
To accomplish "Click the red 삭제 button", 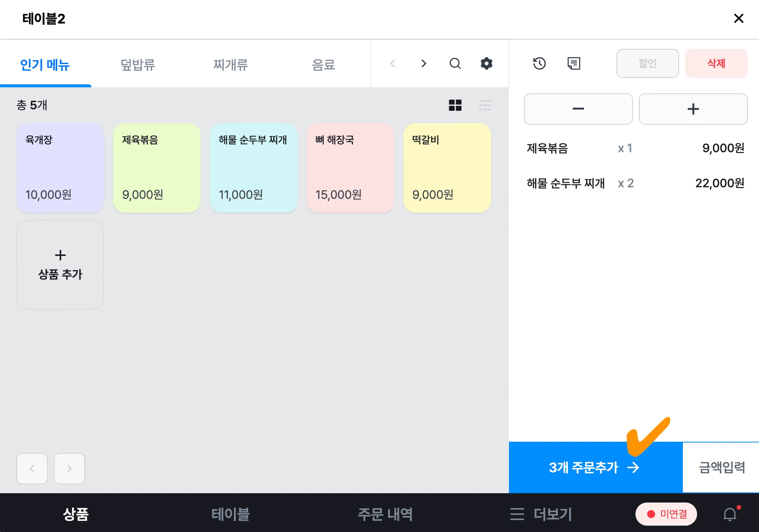I will click(716, 63).
